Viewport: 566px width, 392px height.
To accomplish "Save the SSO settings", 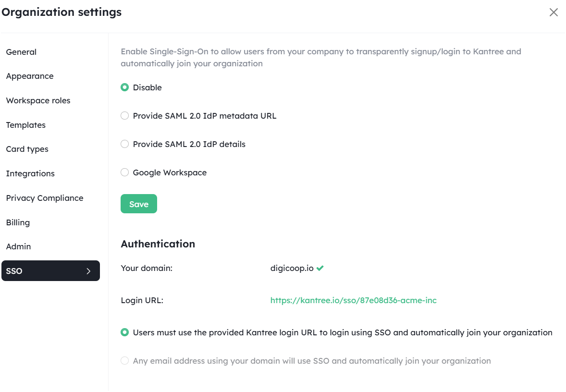I will (x=138, y=204).
